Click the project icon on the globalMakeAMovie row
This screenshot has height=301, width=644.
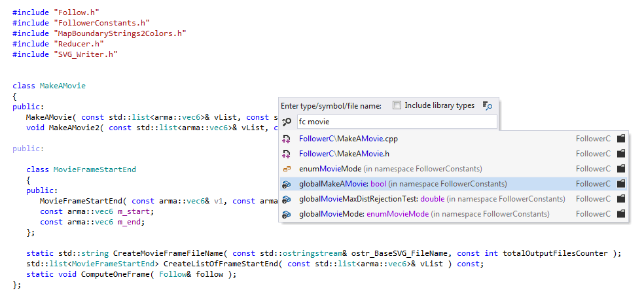[621, 184]
